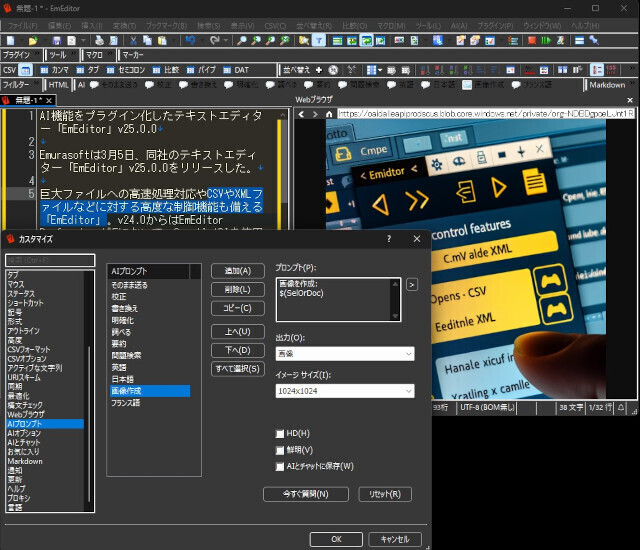Select the セミコロン CSV mode button
640x550 pixels.
(x=126, y=70)
